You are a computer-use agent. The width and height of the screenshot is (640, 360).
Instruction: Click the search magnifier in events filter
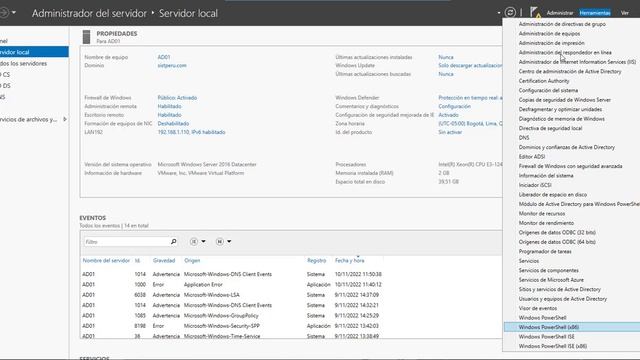[x=173, y=242]
